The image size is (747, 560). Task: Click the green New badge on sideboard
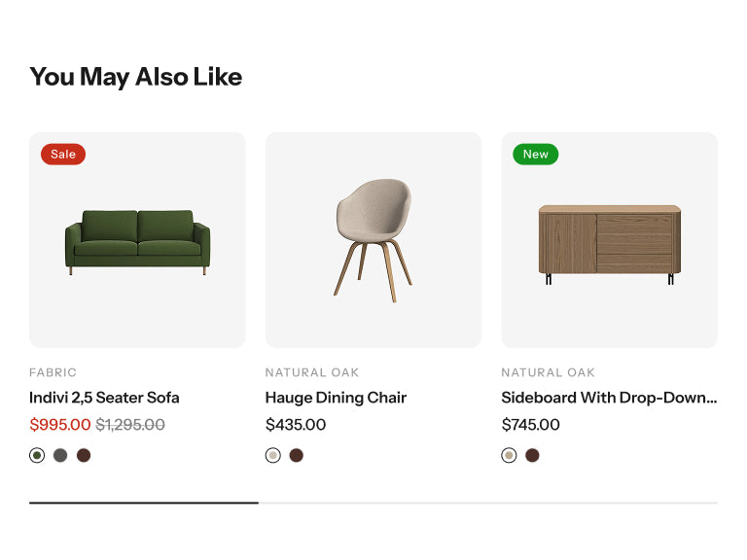(x=535, y=154)
